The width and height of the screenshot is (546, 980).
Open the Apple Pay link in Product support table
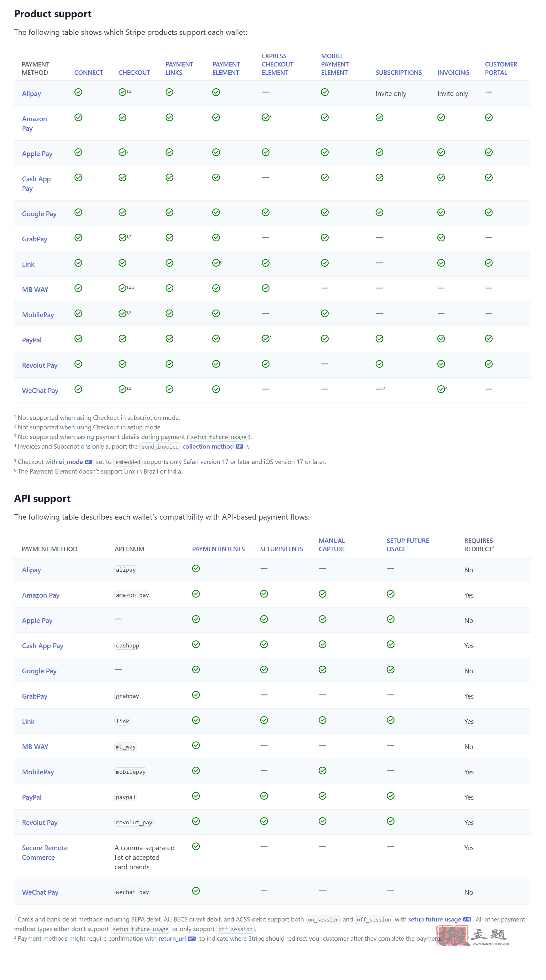coord(37,154)
